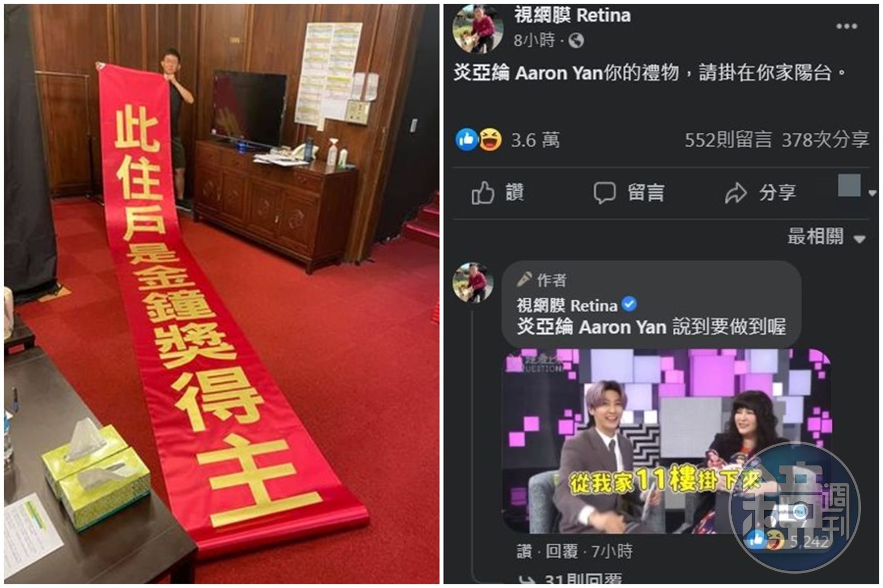Viewport: 883px width, 588px height.
Task: Click the speech bubble comment icon
Action: click(604, 193)
